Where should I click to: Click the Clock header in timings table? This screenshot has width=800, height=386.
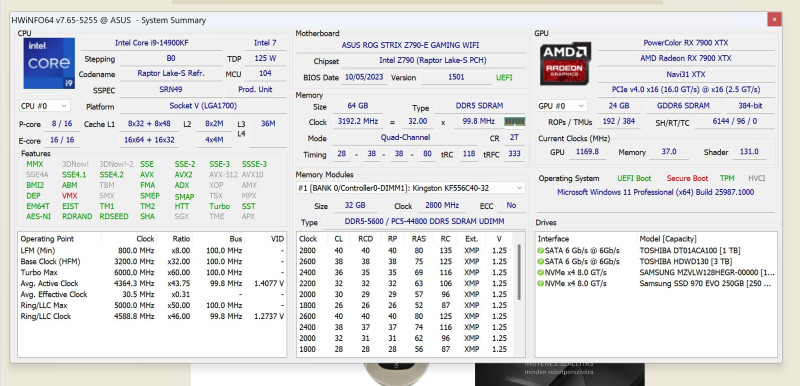point(309,239)
